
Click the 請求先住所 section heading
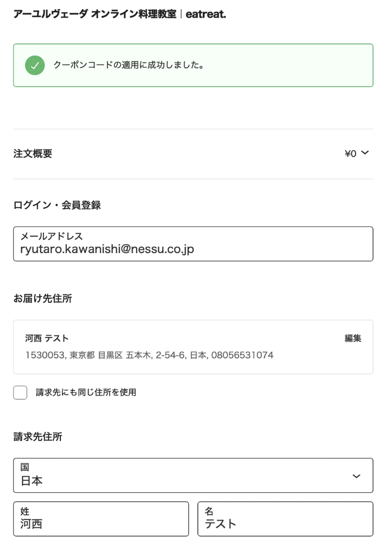[x=38, y=437]
